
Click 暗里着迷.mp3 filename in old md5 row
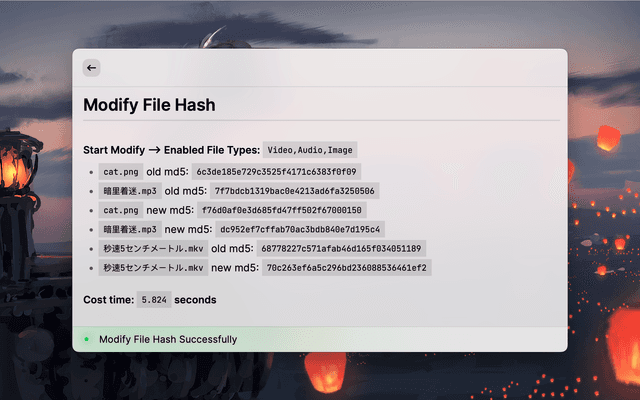tap(130, 191)
